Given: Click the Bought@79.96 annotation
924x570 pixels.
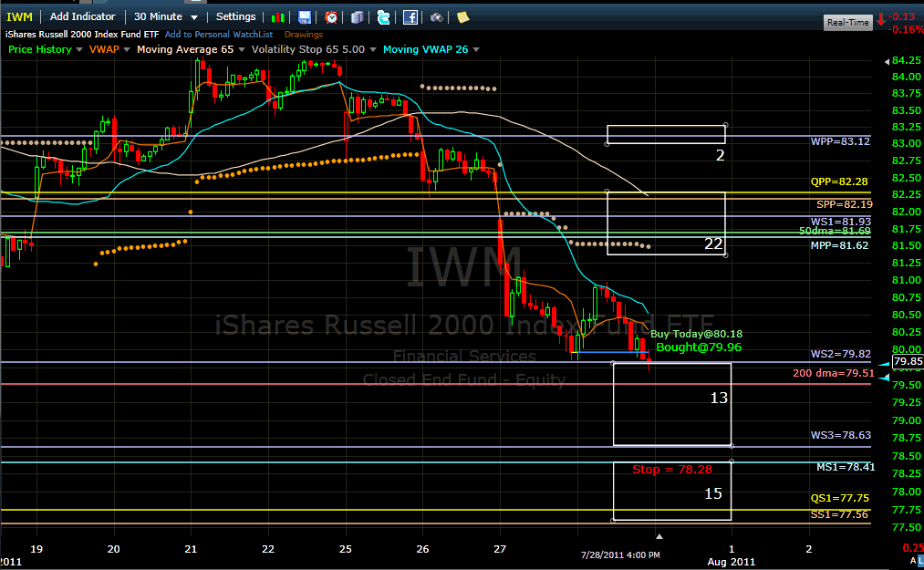Looking at the screenshot, I should (699, 347).
